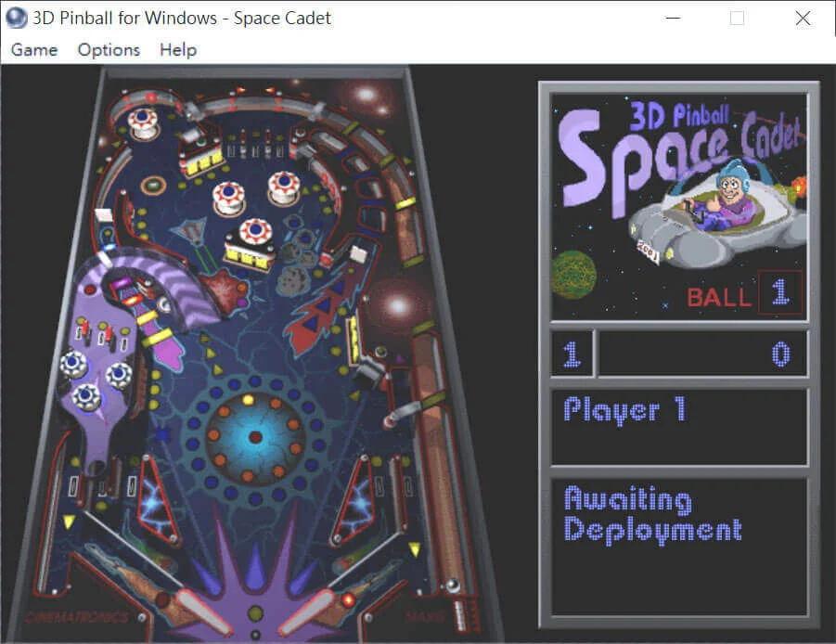Click the bottom pop bumper above yellow targets

pos(255,231)
